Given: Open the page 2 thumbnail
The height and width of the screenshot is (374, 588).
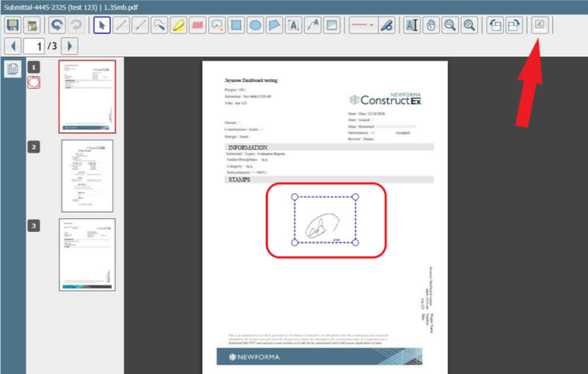Looking at the screenshot, I should click(87, 176).
